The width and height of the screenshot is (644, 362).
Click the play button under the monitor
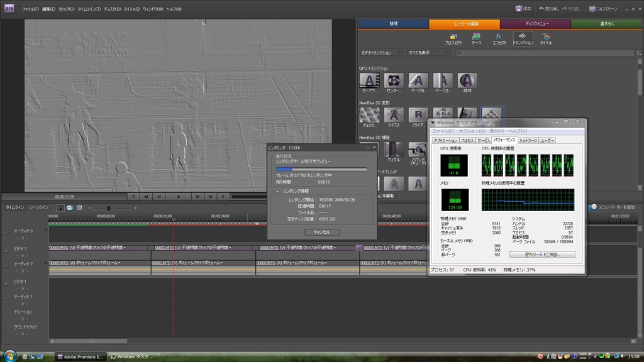[179, 196]
